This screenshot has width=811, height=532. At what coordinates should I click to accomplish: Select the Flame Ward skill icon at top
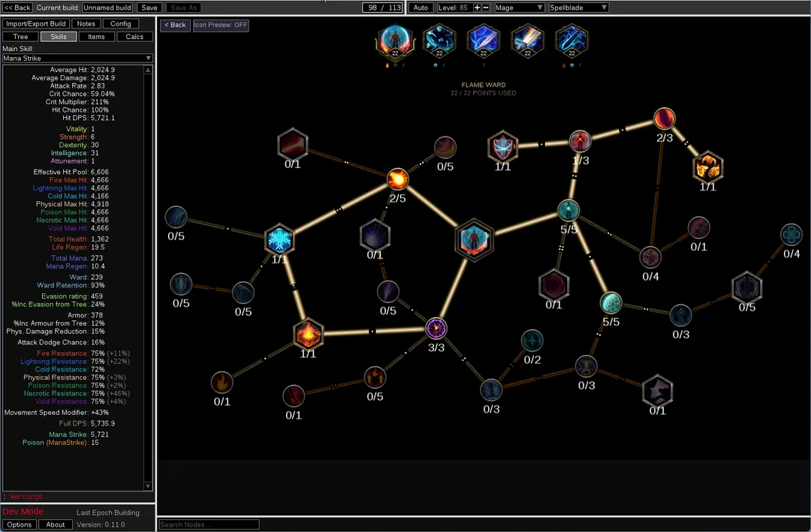coord(395,41)
